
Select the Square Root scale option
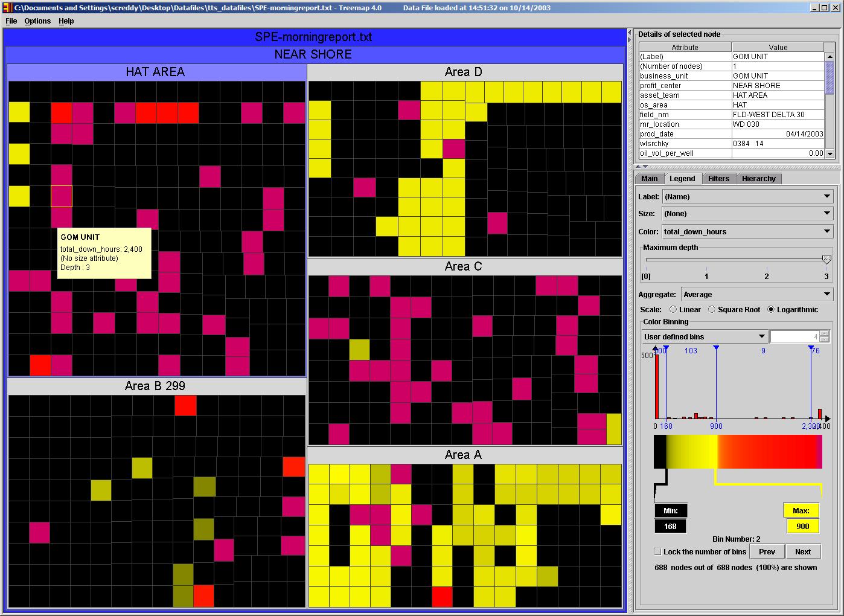coord(712,310)
